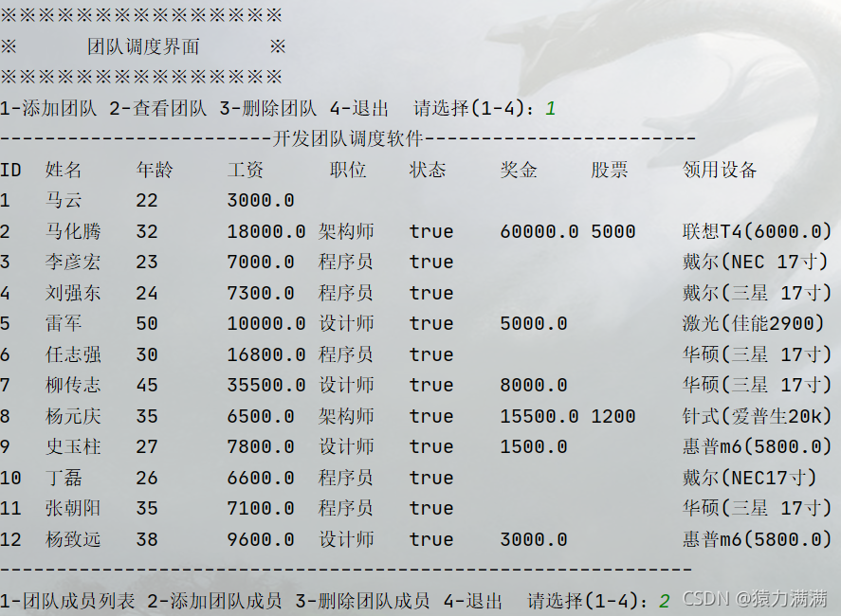Screen dimensions: 841x616
Task: Click the name 刘强东
Action: coord(73,293)
